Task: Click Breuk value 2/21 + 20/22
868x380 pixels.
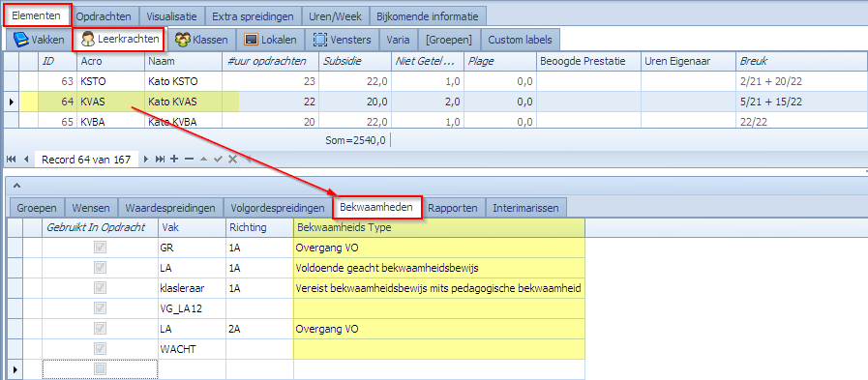Action: coord(801,82)
